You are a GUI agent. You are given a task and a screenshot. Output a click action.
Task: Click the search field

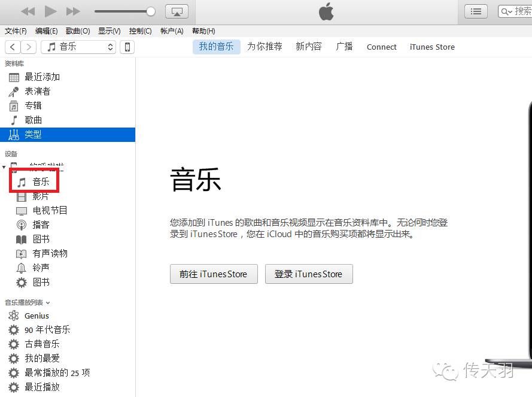click(x=515, y=11)
